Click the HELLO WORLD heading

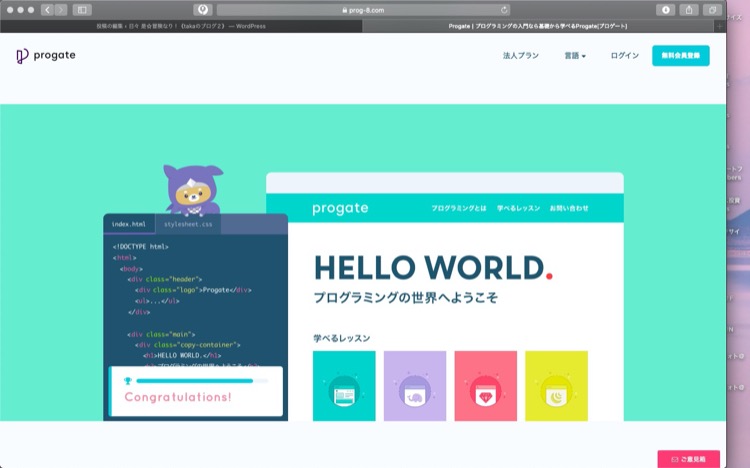pos(433,267)
